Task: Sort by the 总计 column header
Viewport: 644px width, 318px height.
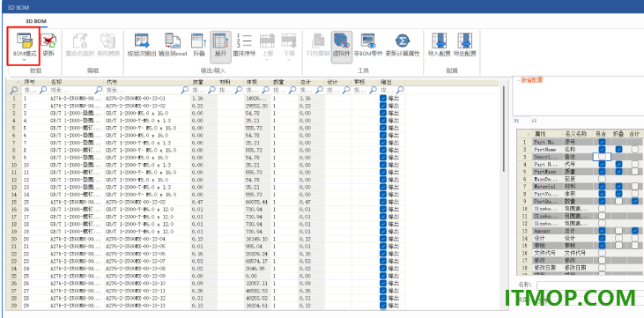Action: [311, 82]
